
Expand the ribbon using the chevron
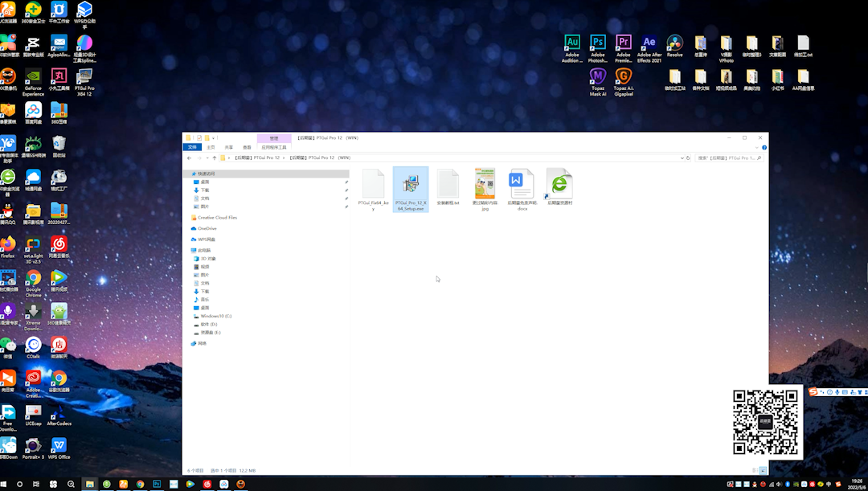click(757, 147)
